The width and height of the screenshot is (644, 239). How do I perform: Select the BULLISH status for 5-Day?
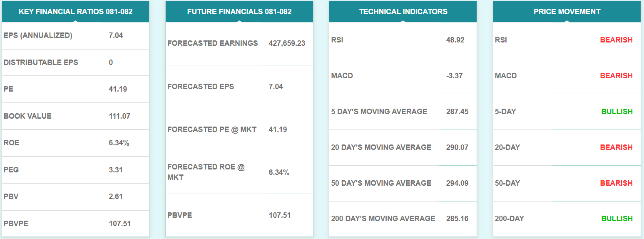point(617,112)
